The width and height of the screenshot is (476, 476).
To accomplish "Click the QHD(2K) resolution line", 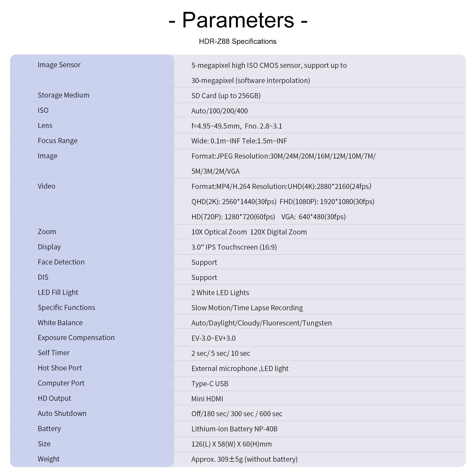I will point(234,202).
